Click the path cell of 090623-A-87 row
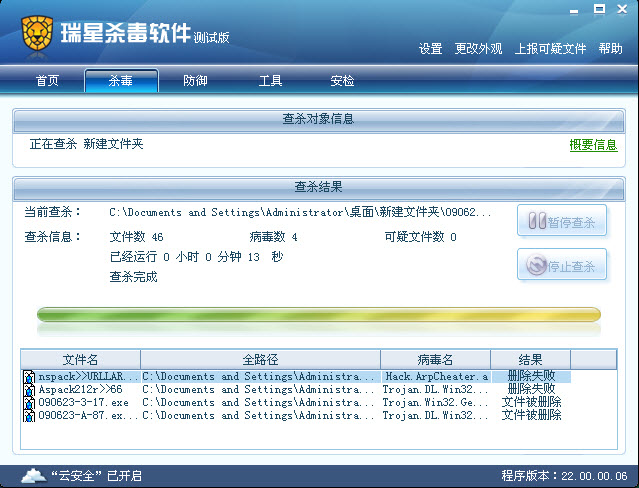 tap(258, 416)
